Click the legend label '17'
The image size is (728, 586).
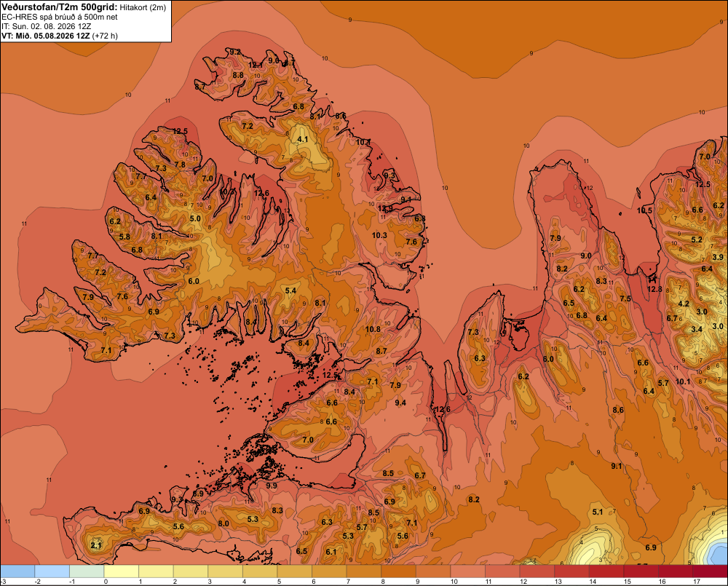click(697, 582)
